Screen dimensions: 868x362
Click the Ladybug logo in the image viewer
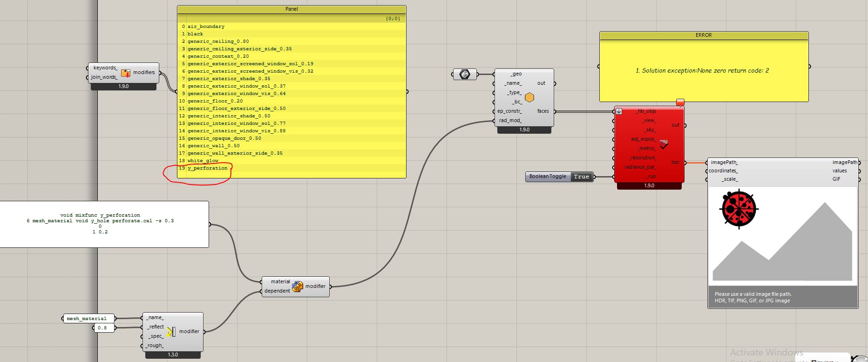pyautogui.click(x=739, y=209)
